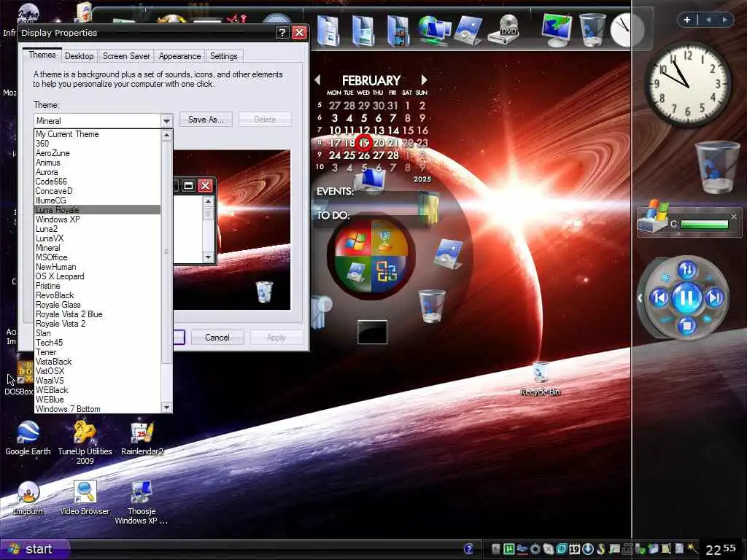Open TuneUp Utilities 2009 desktop icon
This screenshot has width=747, height=560.
pyautogui.click(x=85, y=443)
